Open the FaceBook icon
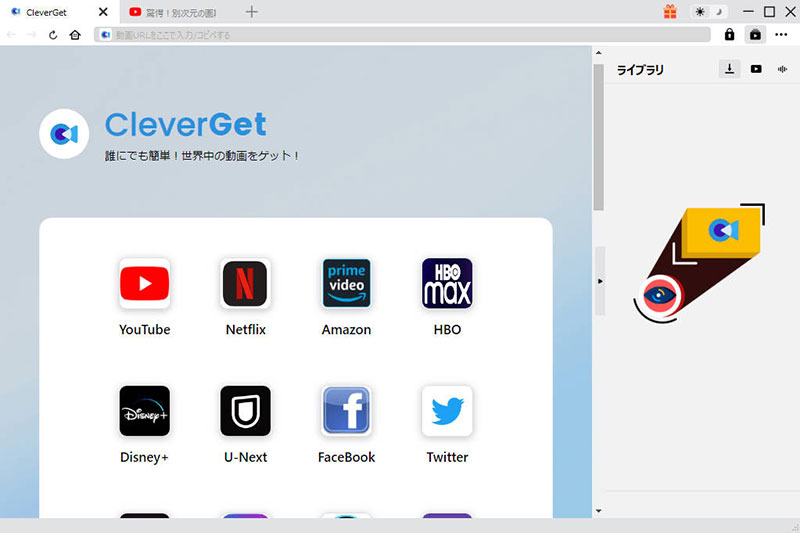This screenshot has height=533, width=800. coord(346,411)
